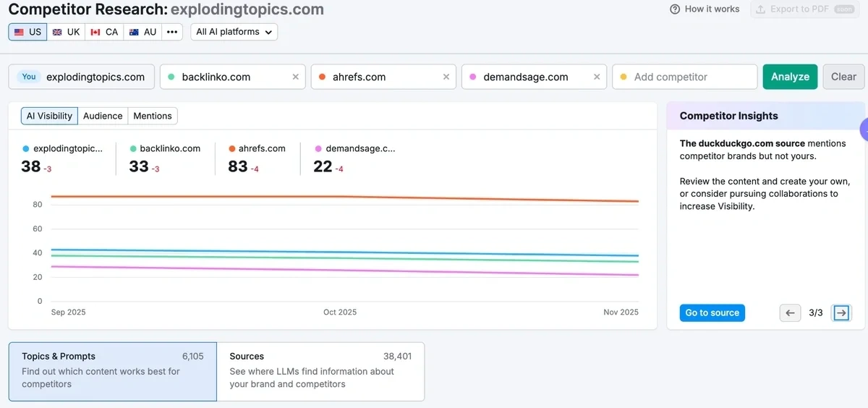
Task: Switch to the AI Visibility tab
Action: tap(49, 116)
